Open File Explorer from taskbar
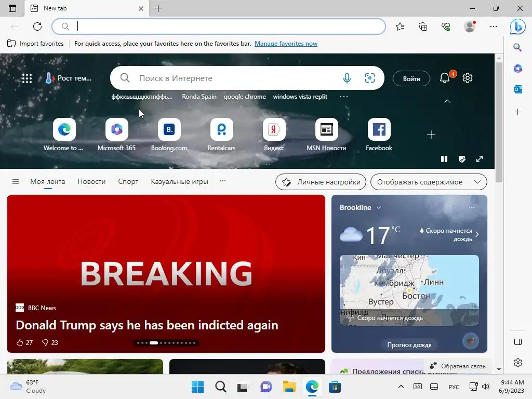The width and height of the screenshot is (532, 399). (289, 387)
